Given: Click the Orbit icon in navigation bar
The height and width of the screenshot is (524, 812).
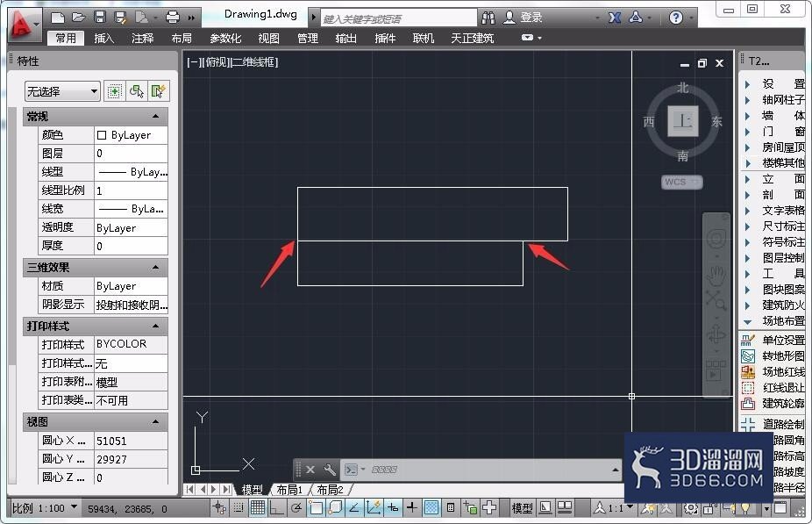Looking at the screenshot, I should 716,334.
